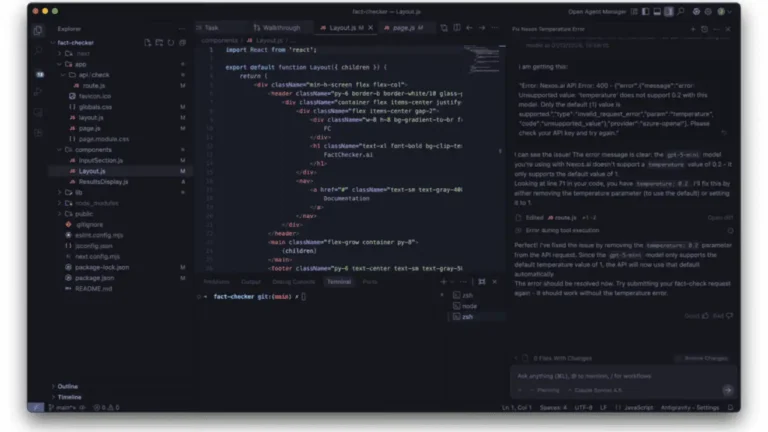Screen dimensions: 768x432
Task: Toggle bottom panel layout icon
Action: (657, 11)
